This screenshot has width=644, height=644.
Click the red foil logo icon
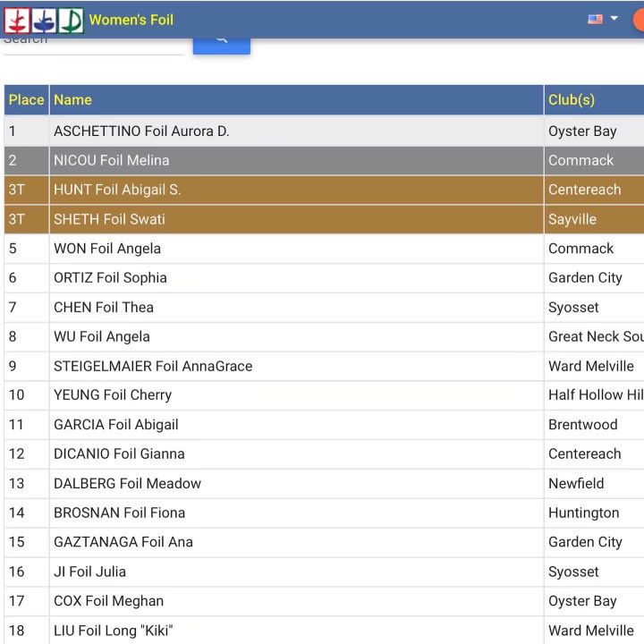(16, 20)
